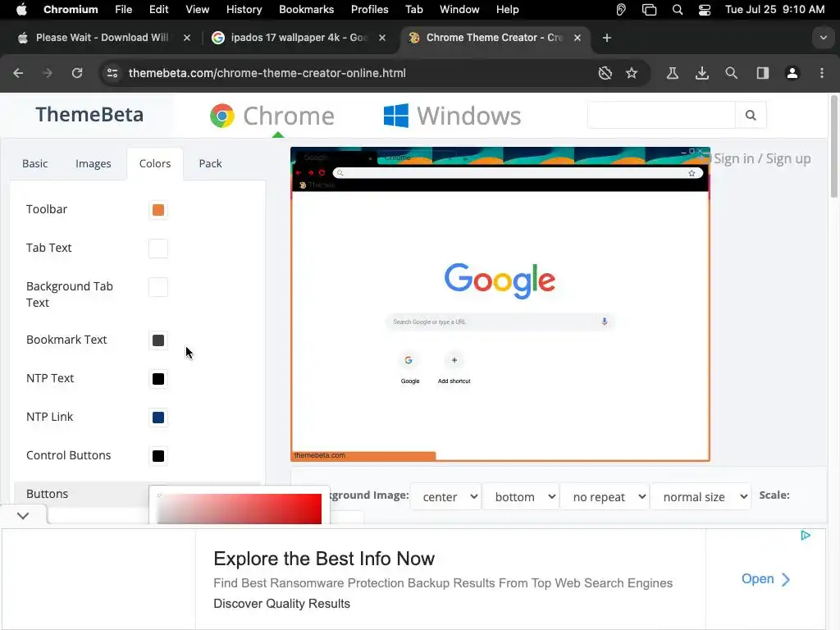This screenshot has height=630, width=840.
Task: Click the Chrome logo category
Action: click(x=272, y=116)
